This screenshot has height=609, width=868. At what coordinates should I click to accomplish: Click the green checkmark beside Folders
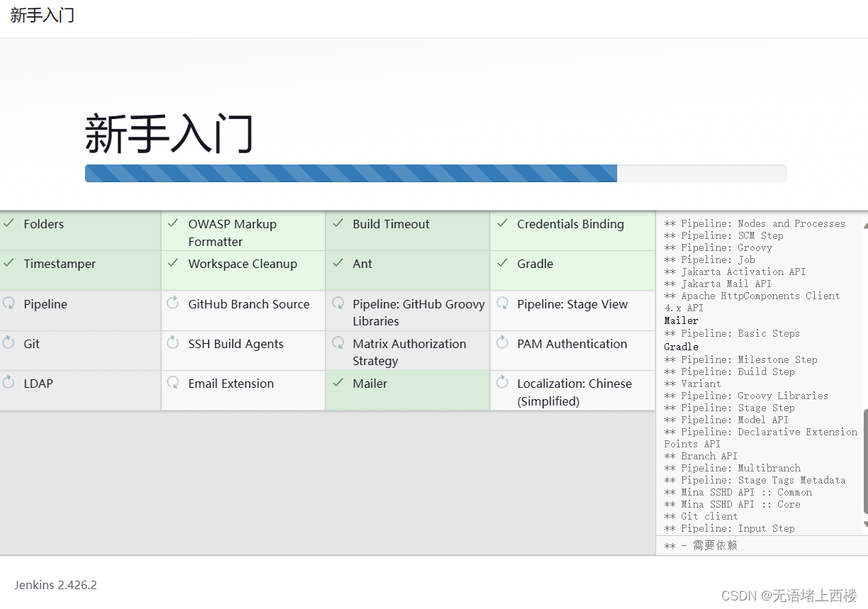pos(10,223)
